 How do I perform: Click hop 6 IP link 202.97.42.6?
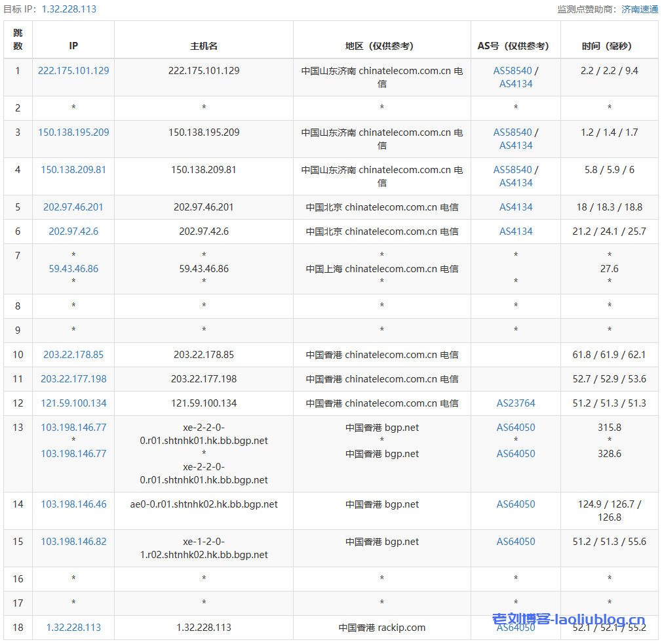pyautogui.click(x=73, y=231)
